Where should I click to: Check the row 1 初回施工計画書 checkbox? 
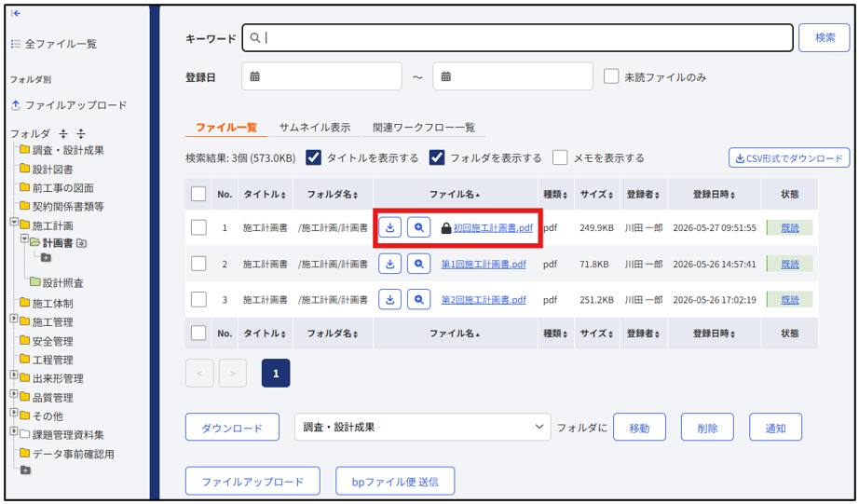coord(198,228)
